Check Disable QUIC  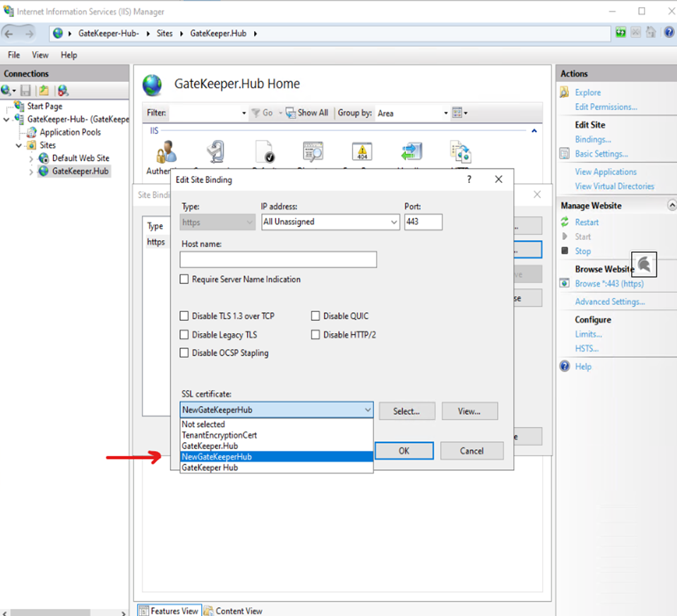click(x=316, y=316)
